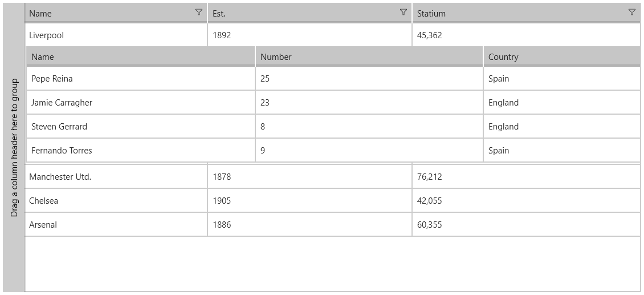Viewport: 644px width, 295px height.
Task: Click the 76,212 stadium capacity cell
Action: click(x=526, y=176)
